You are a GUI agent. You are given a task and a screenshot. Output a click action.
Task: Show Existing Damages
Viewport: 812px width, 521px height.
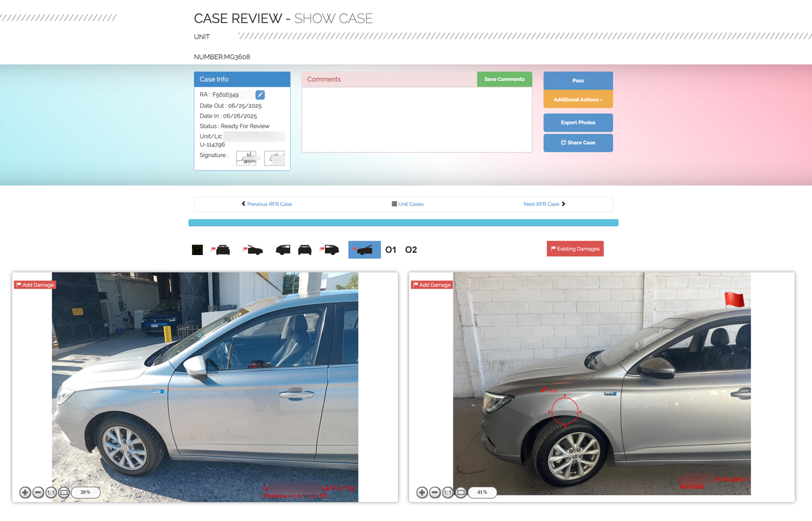(575, 249)
